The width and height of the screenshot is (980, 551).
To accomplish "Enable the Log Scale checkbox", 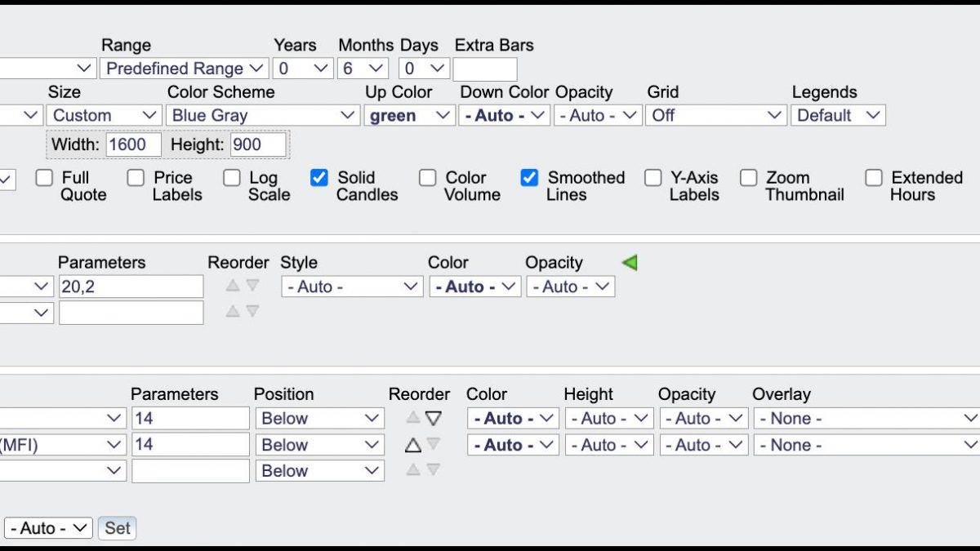I will (232, 177).
